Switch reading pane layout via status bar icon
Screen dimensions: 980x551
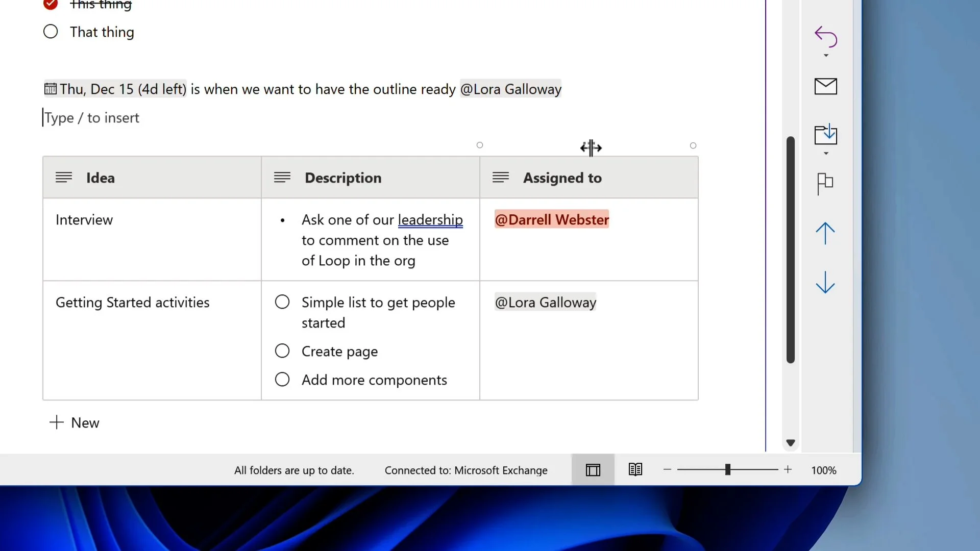click(593, 469)
